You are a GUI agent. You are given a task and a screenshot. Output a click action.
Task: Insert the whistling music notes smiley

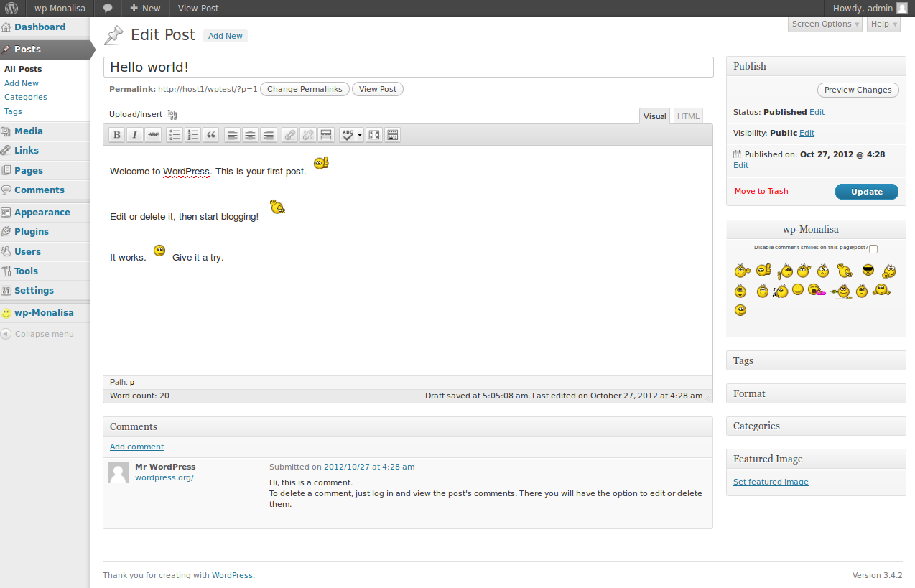[x=781, y=290]
